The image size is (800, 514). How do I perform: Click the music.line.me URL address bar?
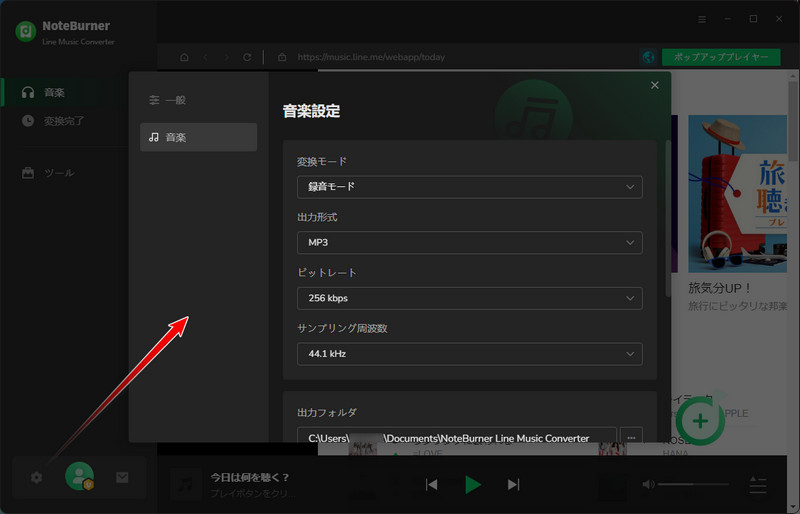pyautogui.click(x=371, y=57)
